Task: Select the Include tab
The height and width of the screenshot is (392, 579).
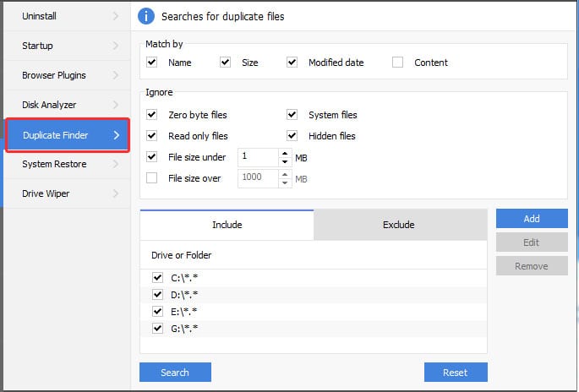Action: [x=227, y=225]
